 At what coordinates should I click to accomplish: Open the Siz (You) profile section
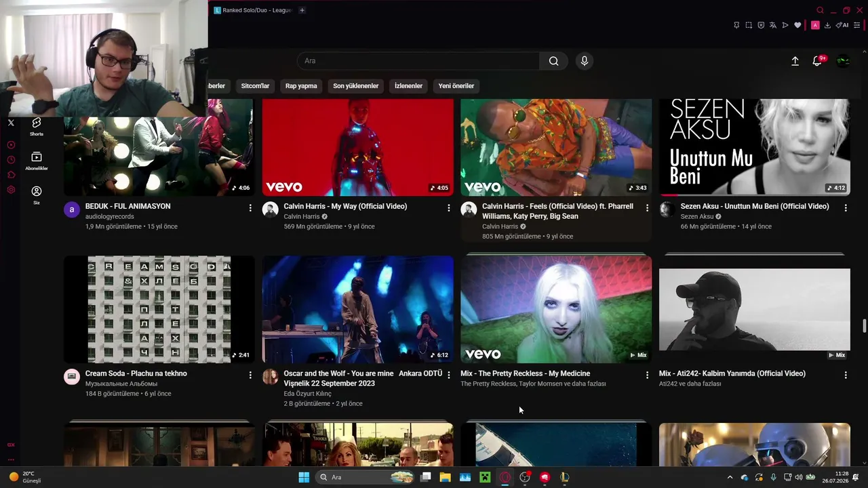[37, 195]
